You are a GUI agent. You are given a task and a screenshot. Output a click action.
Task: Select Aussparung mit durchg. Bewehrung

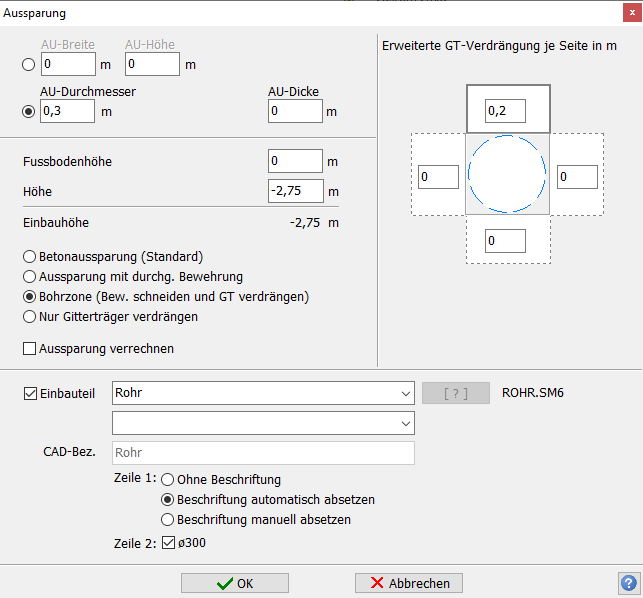pyautogui.click(x=30, y=276)
